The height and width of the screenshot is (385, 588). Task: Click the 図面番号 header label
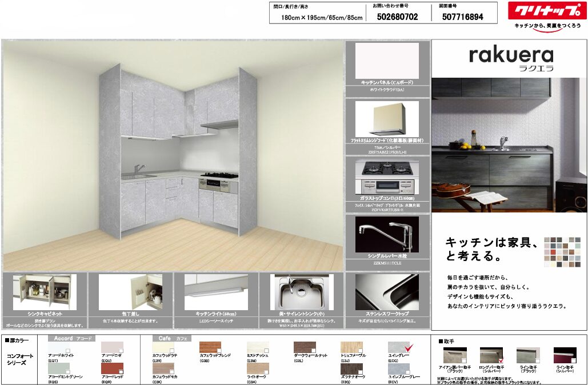pyautogui.click(x=448, y=6)
